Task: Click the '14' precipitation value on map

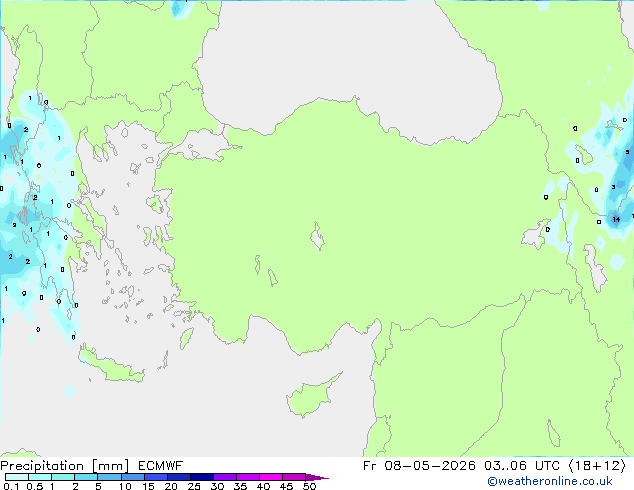Action: pyautogui.click(x=616, y=219)
